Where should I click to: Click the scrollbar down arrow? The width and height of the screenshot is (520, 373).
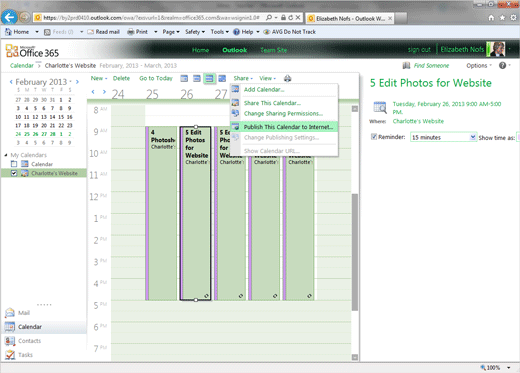point(355,357)
